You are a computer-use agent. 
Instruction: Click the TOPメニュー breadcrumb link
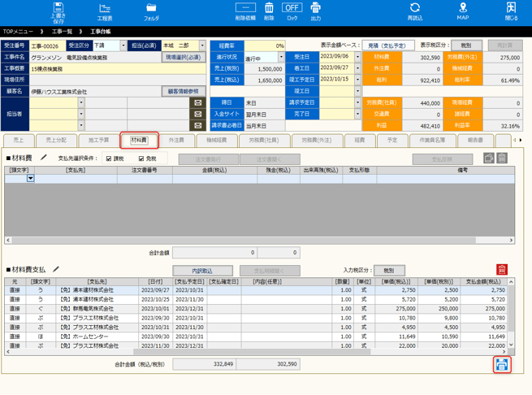19,32
